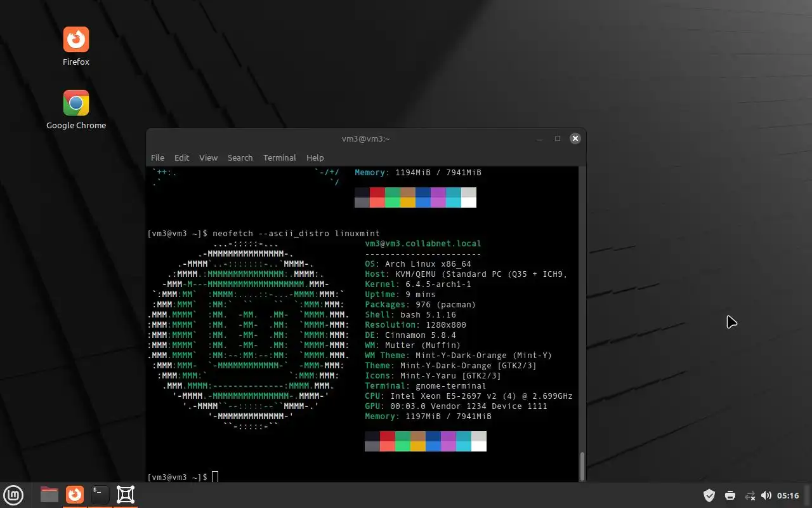The width and height of the screenshot is (812, 508).
Task: Open the Search menu in terminal
Action: coord(240,157)
